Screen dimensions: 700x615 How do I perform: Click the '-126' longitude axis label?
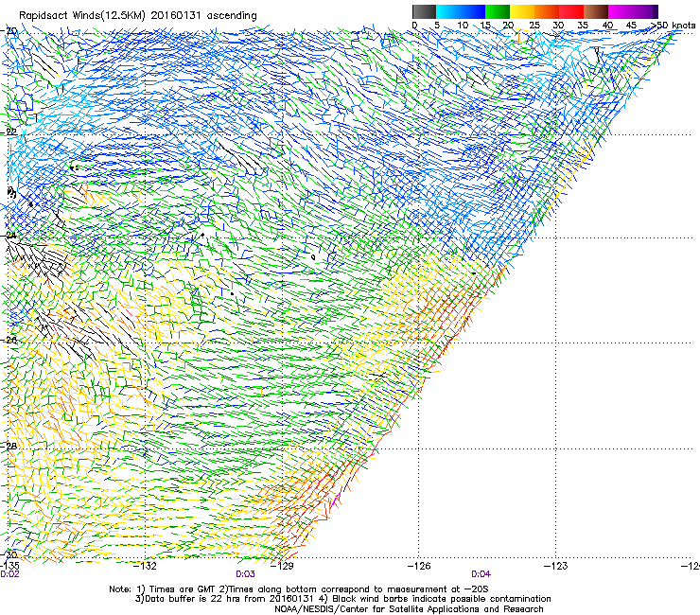[419, 566]
